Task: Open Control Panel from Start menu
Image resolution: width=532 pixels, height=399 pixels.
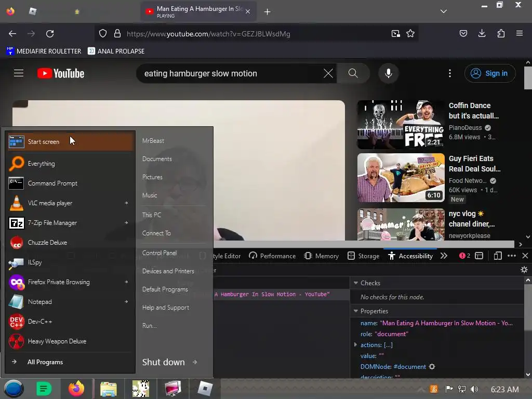Action: point(159,253)
